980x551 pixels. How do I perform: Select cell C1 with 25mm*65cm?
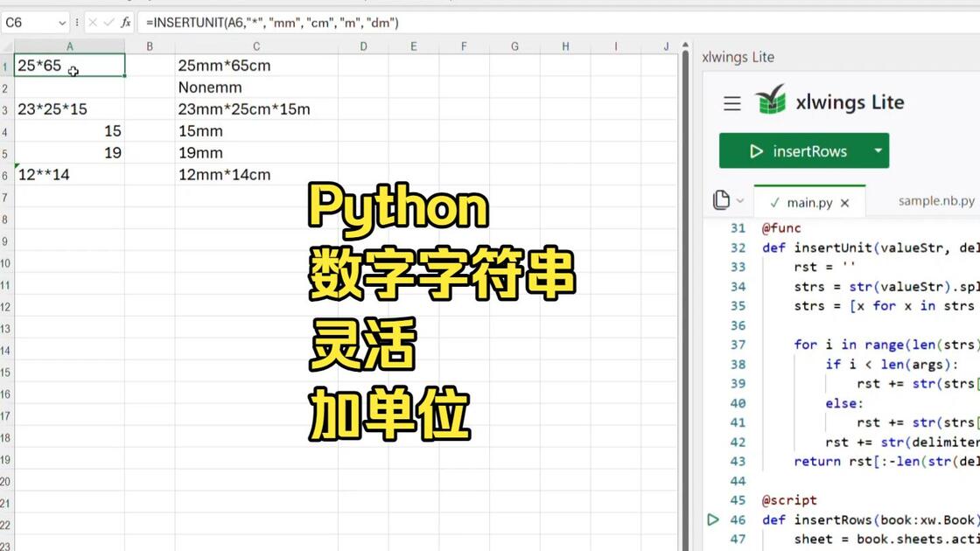[256, 66]
